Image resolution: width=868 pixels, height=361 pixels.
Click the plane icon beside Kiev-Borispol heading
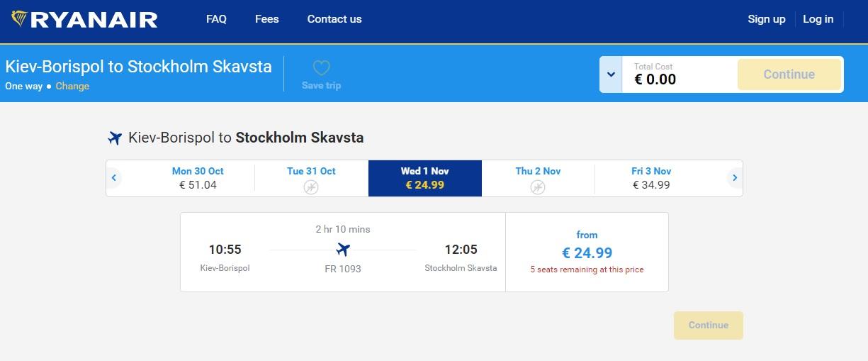115,138
